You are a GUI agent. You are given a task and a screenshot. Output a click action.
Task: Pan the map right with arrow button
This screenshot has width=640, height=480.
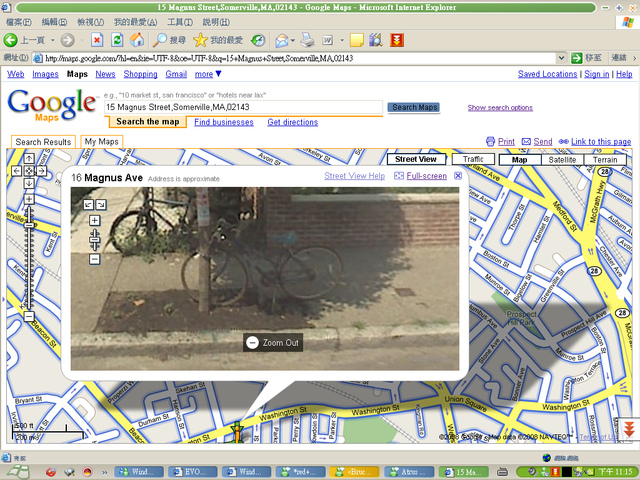(42, 171)
